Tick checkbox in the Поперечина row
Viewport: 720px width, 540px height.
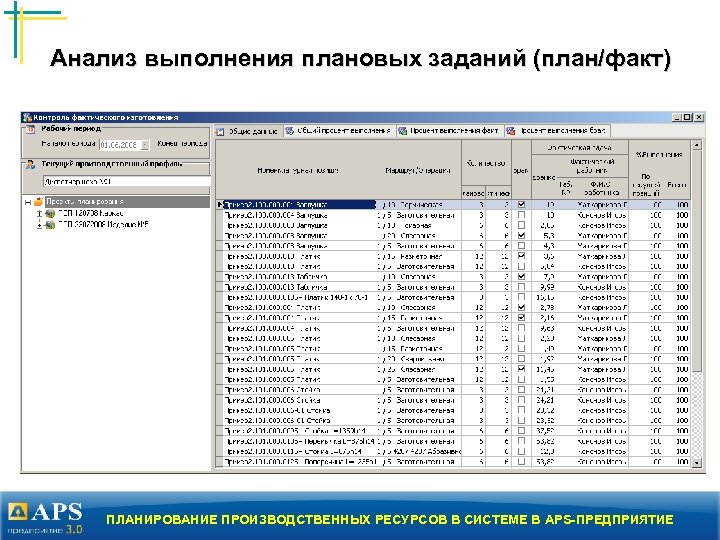click(x=521, y=461)
